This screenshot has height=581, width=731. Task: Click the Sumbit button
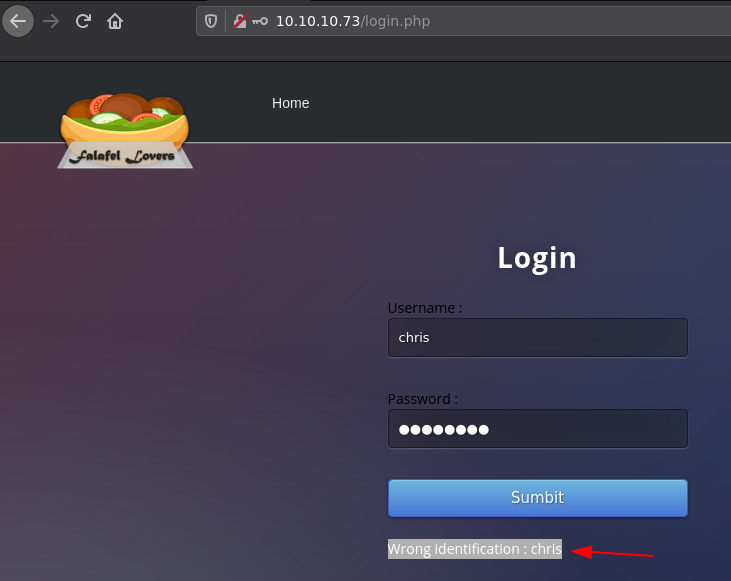(x=538, y=498)
